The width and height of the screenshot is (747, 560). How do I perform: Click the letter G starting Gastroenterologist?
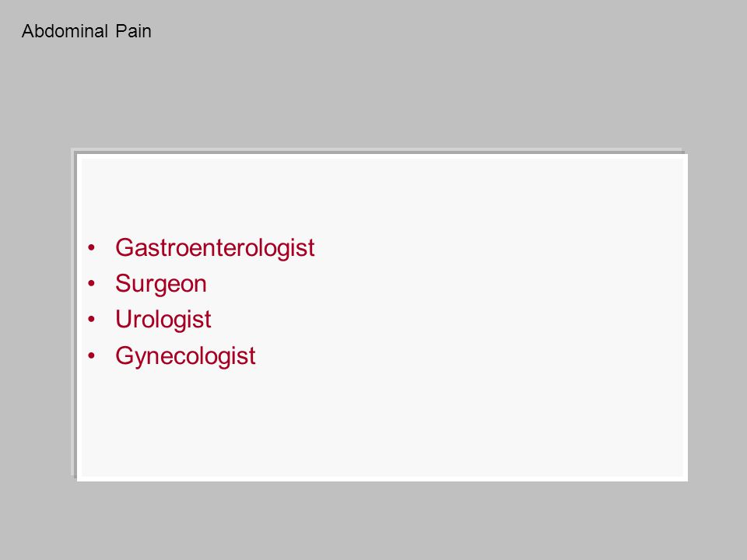coord(124,247)
